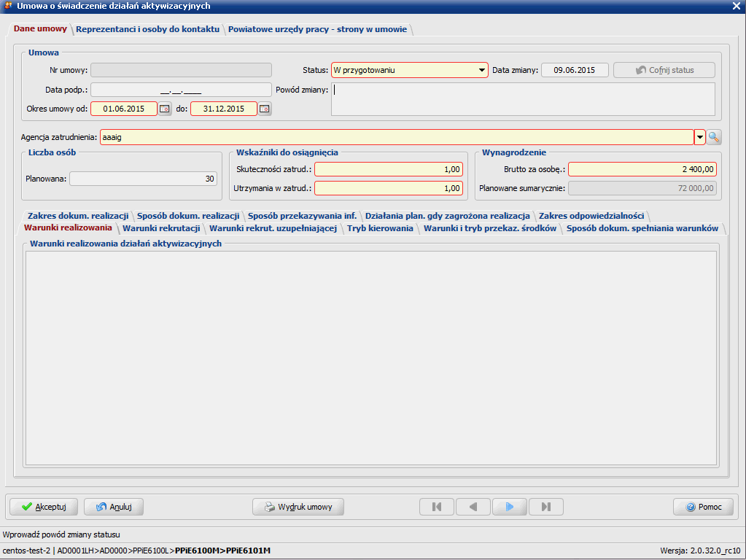Screen dimensions: 746x560
Task: Open Tryb kierowania tab
Action: coord(380,228)
